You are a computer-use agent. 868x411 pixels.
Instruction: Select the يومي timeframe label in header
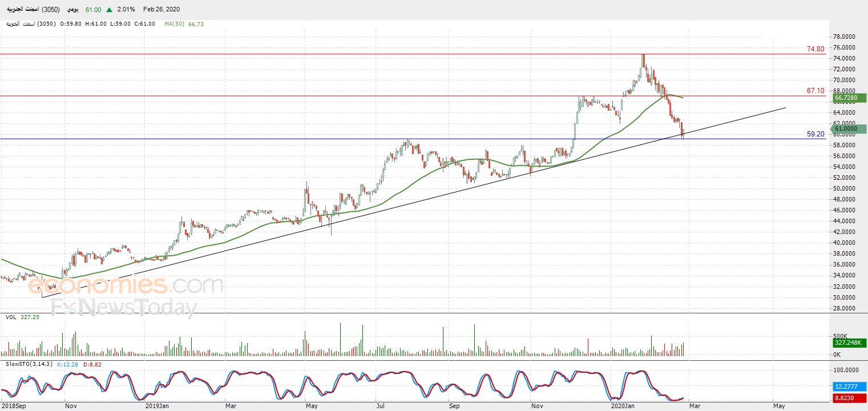(73, 10)
